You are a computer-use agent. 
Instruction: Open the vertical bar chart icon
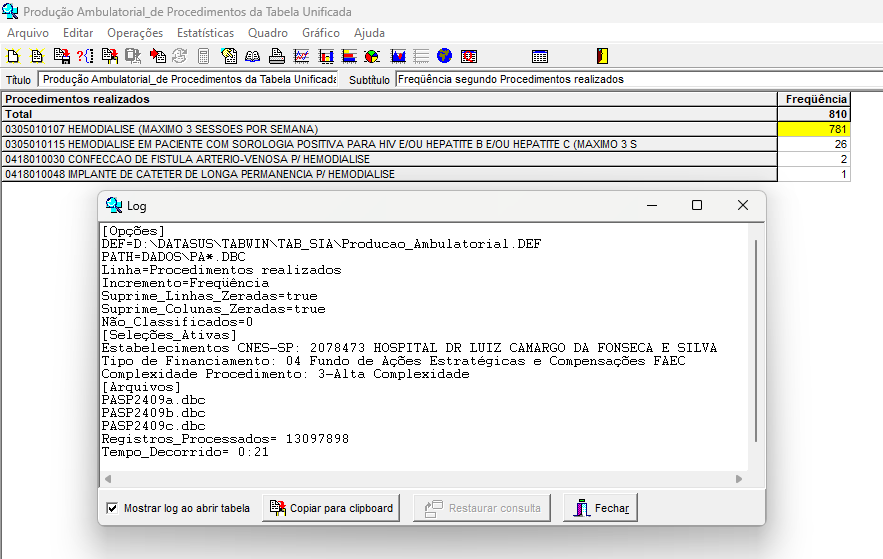tap(325, 56)
